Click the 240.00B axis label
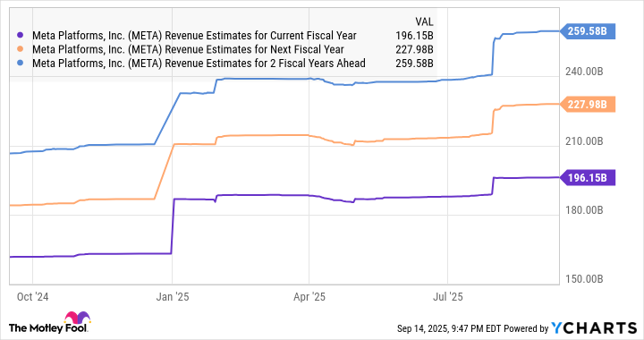Screen dimensions: 644x340 pyautogui.click(x=584, y=72)
